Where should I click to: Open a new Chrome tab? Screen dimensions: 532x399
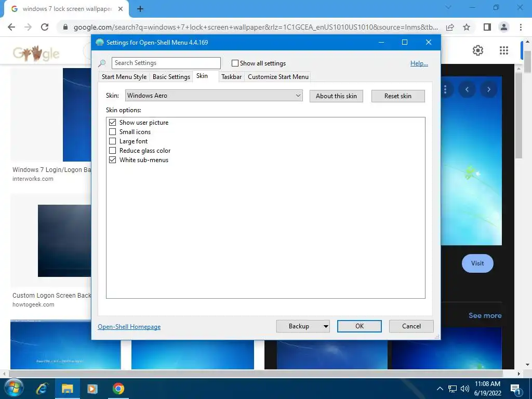140,9
